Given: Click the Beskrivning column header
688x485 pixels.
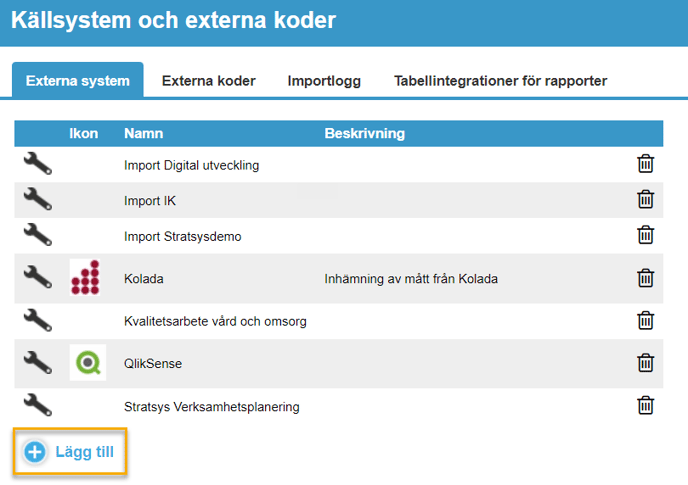Looking at the screenshot, I should coord(364,133).
